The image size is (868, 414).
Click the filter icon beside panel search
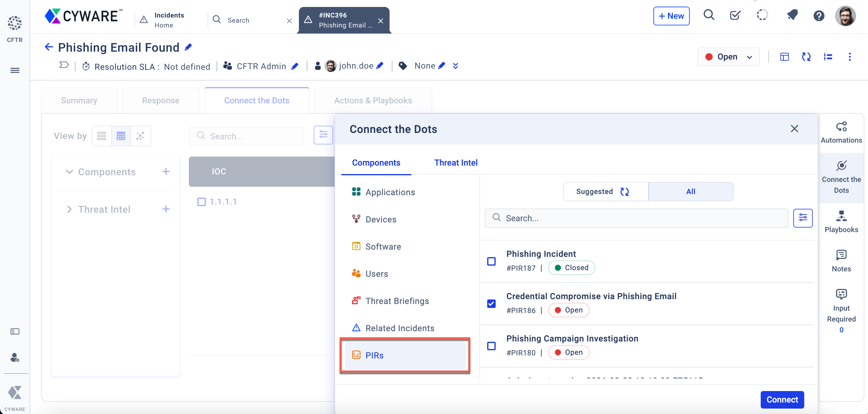802,218
